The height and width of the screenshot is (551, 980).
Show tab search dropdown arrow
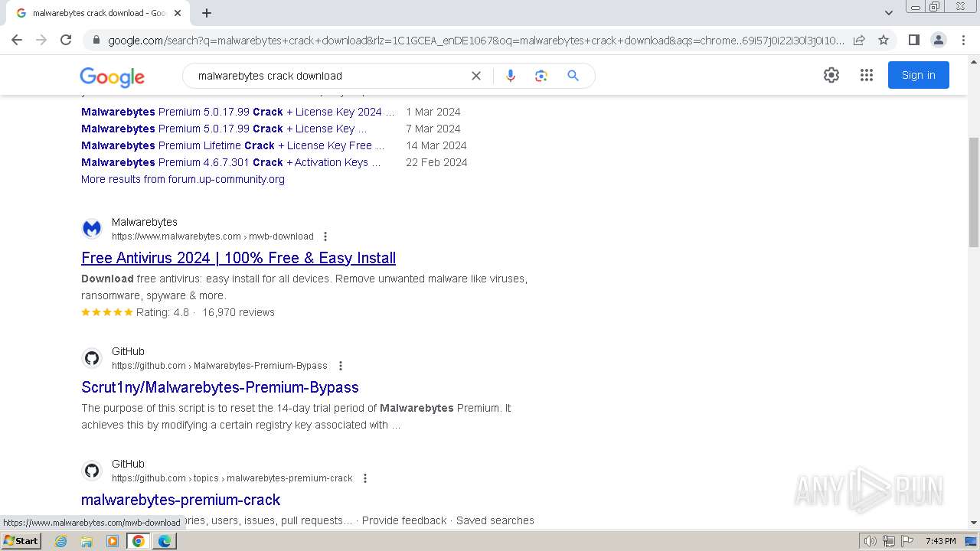click(888, 13)
